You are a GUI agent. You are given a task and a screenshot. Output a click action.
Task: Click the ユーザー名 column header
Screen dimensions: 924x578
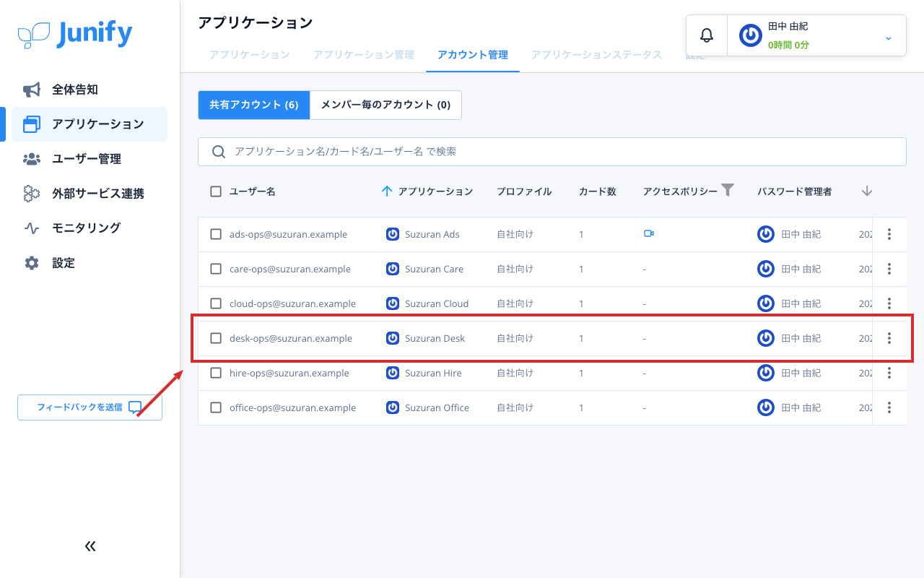point(252,191)
